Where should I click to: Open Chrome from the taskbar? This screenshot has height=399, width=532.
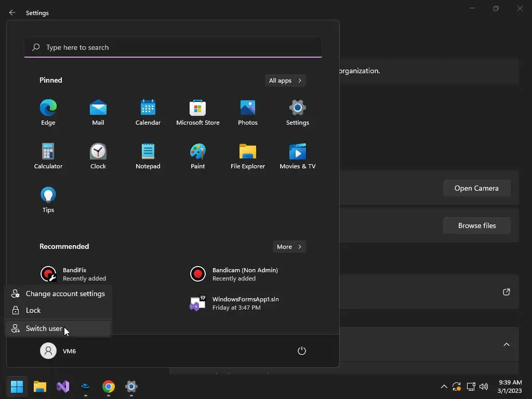[109, 387]
